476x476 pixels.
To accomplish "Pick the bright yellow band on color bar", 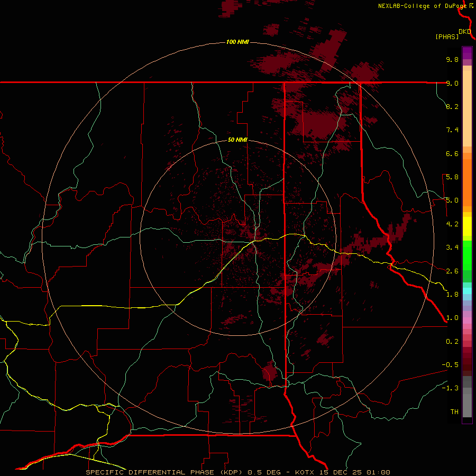I will click(x=467, y=226).
